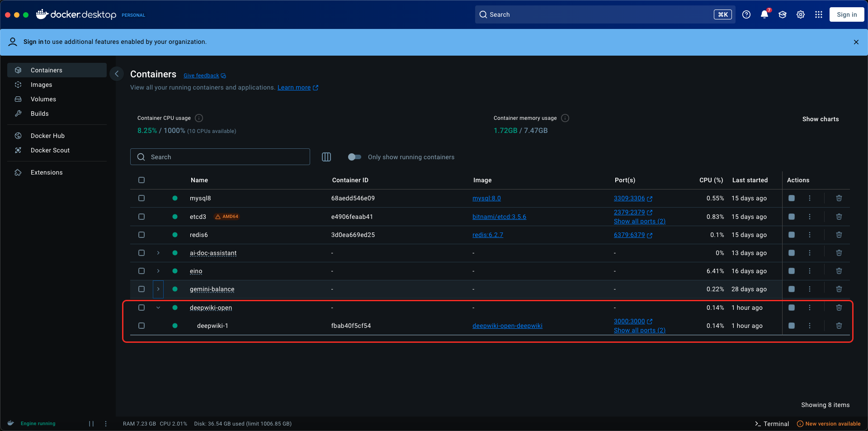Show all ports for deepwiki-1
The width and height of the screenshot is (868, 431).
(639, 330)
